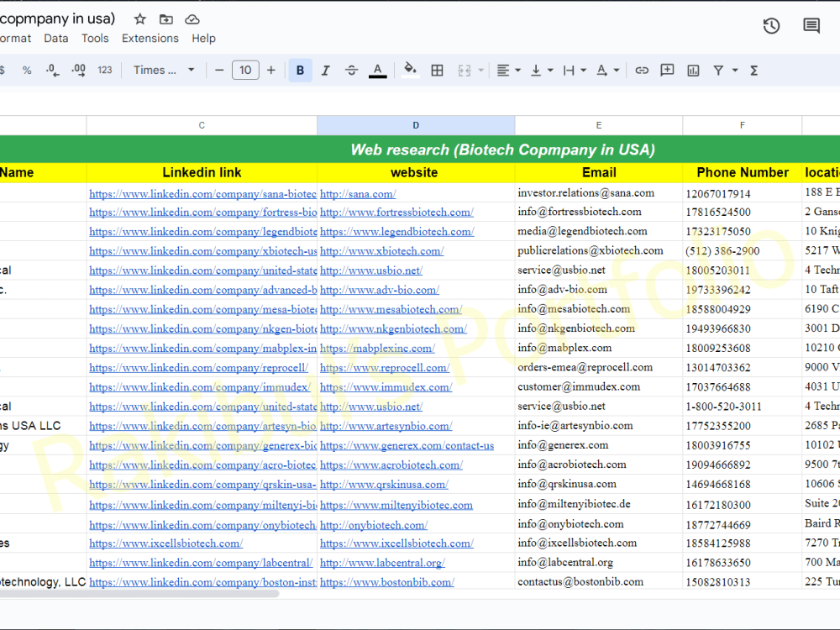Open the http://sana.com/ link
This screenshot has height=630, width=840.
pyautogui.click(x=358, y=194)
